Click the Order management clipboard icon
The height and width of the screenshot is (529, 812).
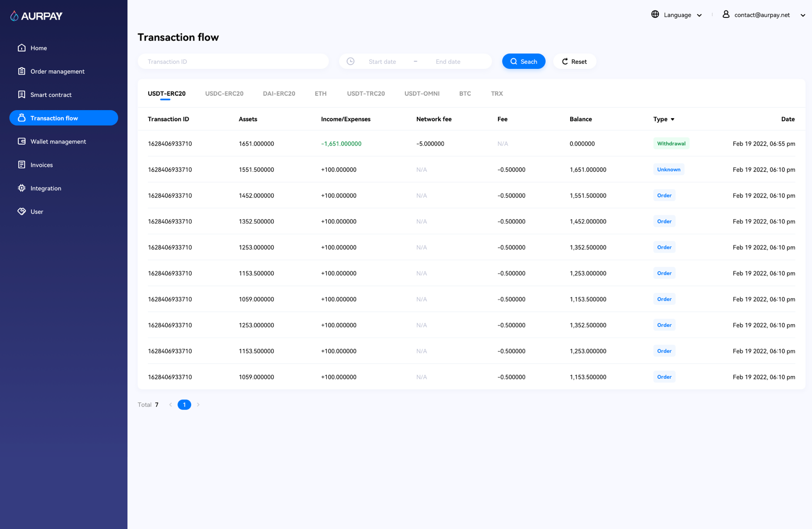point(22,71)
